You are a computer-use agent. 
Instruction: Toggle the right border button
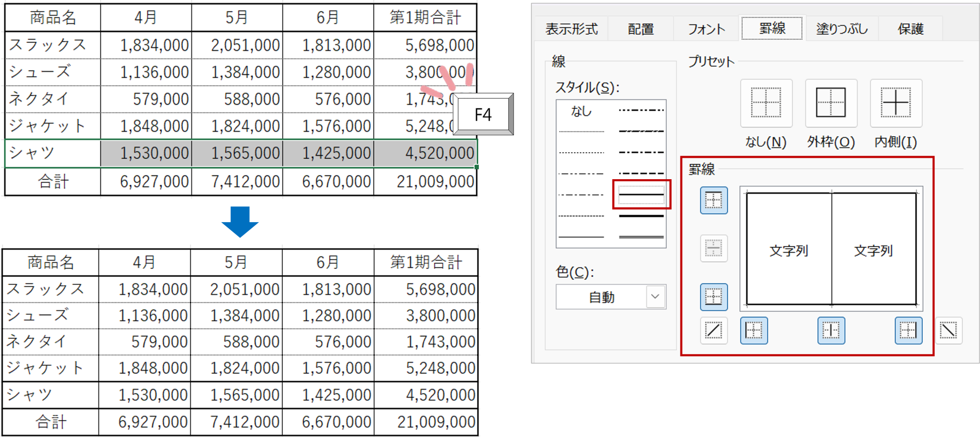tap(908, 330)
